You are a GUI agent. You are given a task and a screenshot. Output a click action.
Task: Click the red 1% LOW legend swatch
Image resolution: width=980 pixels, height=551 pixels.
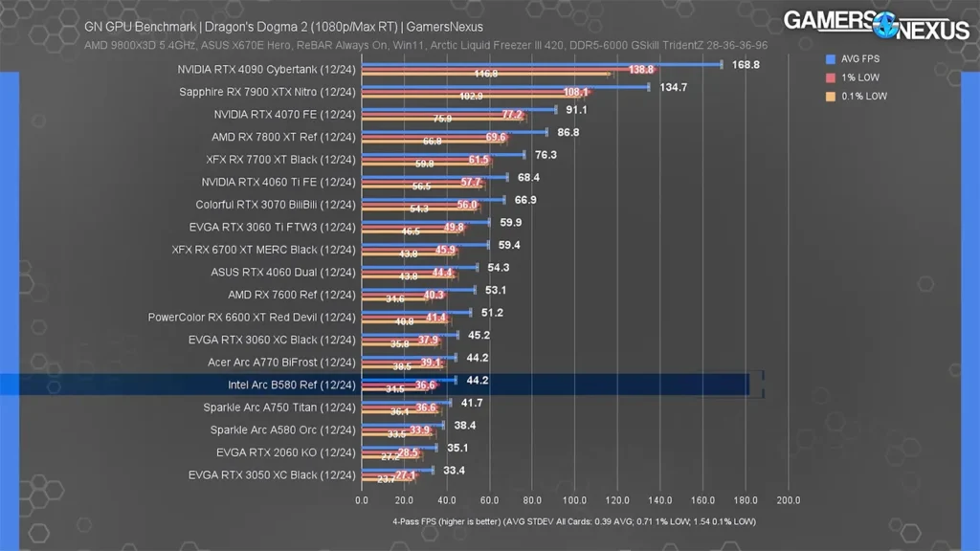[x=831, y=77]
